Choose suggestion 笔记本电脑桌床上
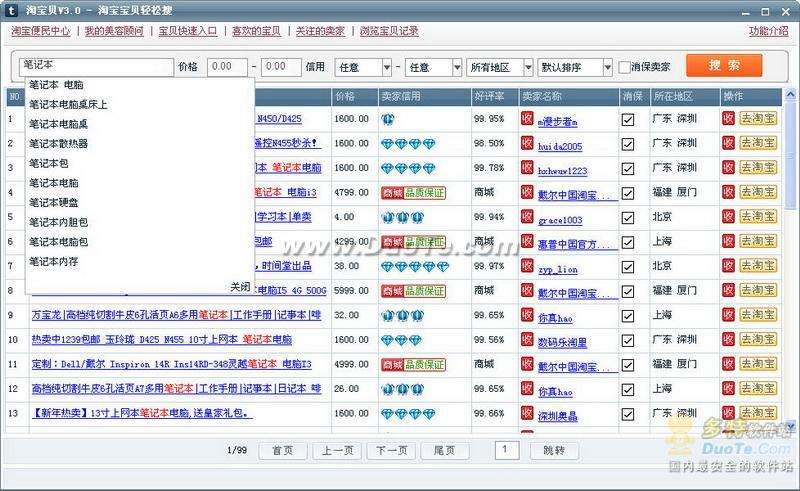800x491 pixels. coord(68,105)
